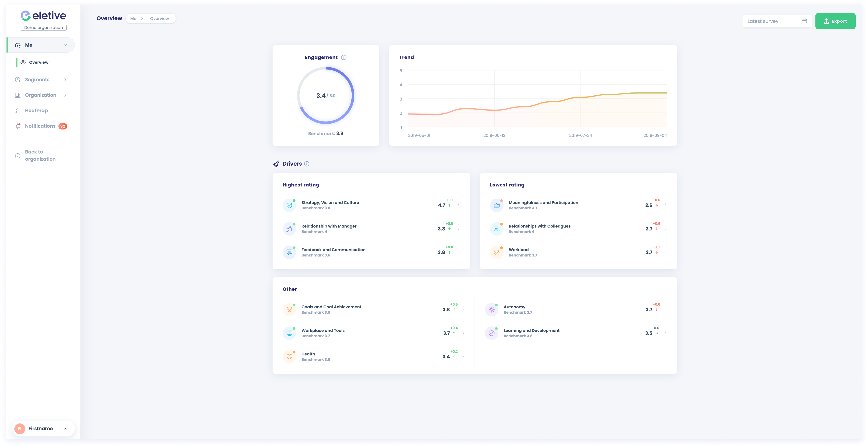Click the Heatmap sidebar icon

pyautogui.click(x=18, y=111)
